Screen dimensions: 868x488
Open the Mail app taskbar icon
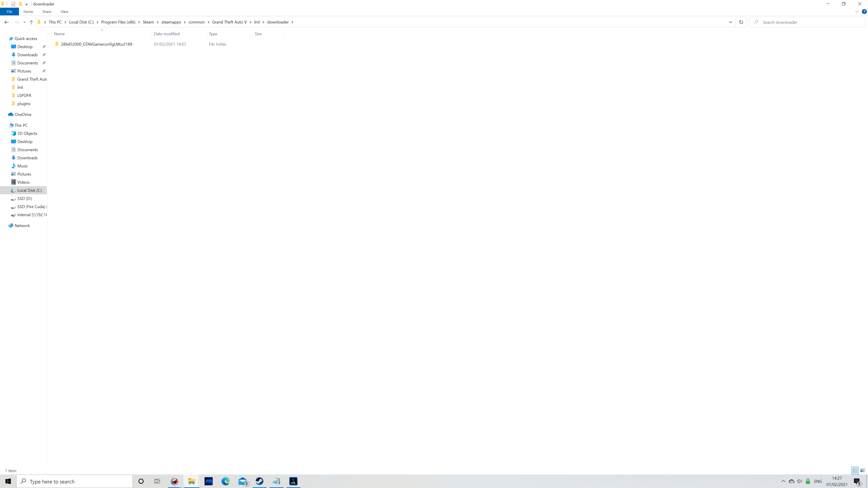[243, 481]
